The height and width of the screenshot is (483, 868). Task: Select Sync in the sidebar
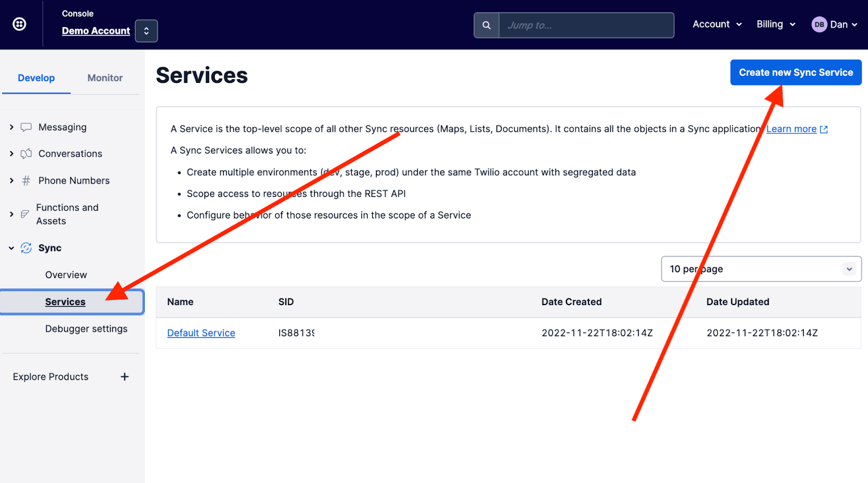50,248
